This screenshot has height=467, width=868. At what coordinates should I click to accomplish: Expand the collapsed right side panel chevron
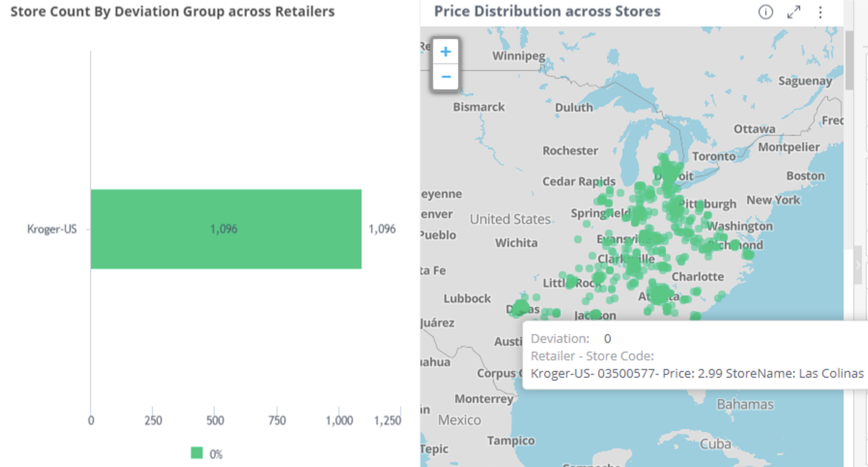pyautogui.click(x=858, y=265)
